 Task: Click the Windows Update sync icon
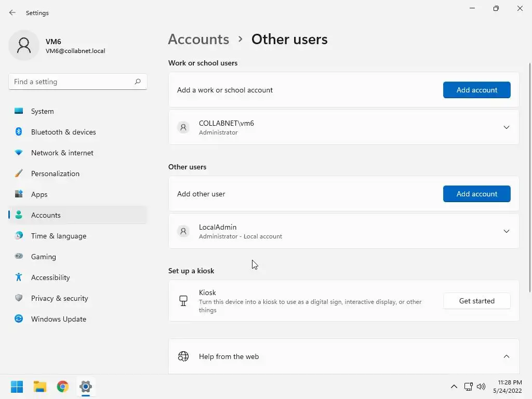click(x=19, y=319)
